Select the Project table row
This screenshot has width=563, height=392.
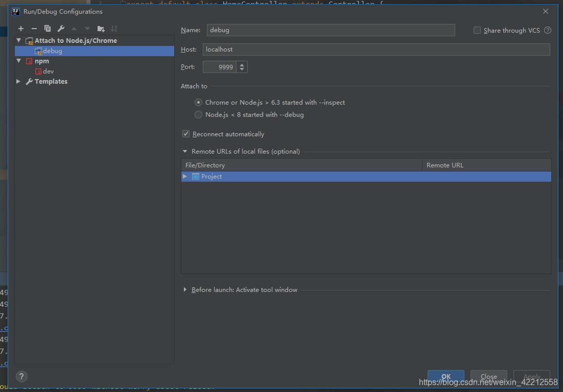(366, 177)
